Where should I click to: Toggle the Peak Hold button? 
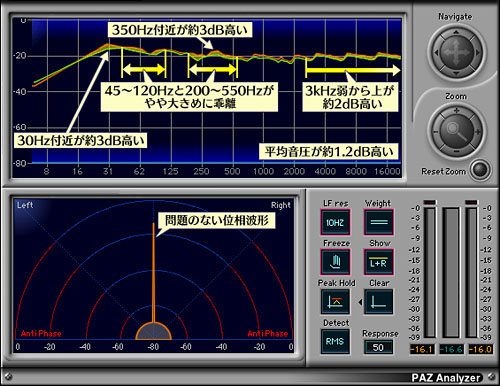(335, 302)
